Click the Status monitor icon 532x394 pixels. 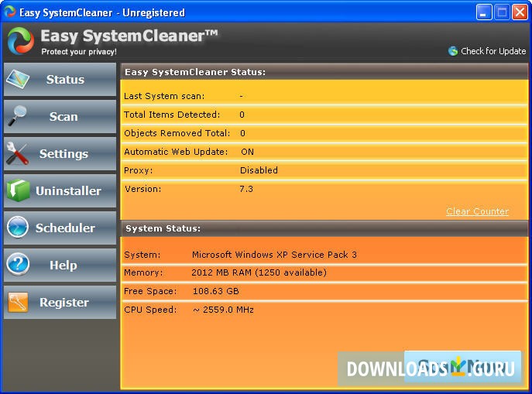(x=18, y=80)
